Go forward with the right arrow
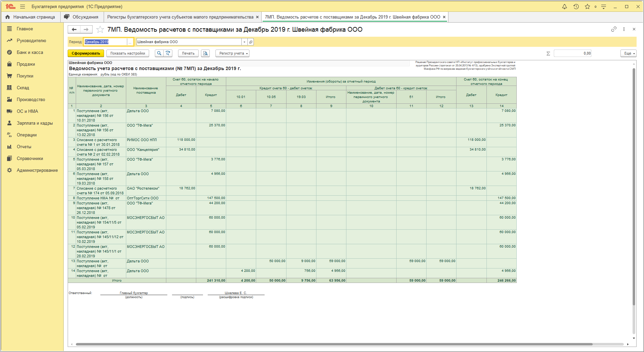 pos(86,30)
